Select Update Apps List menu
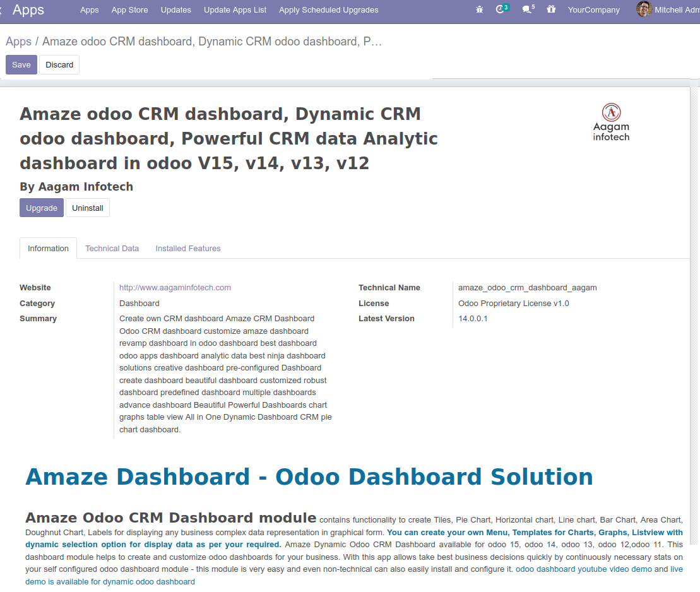 point(235,10)
